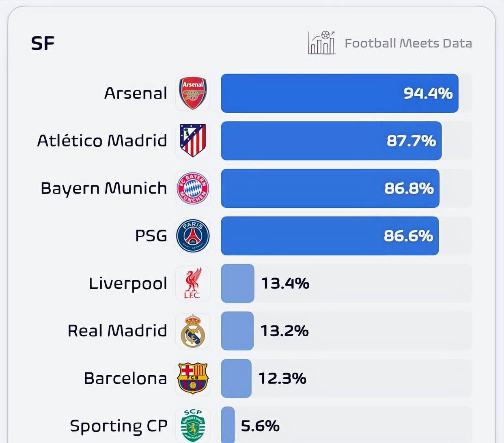Click the SF stage heading
Viewport: 504px width, 443px height.
pos(43,43)
